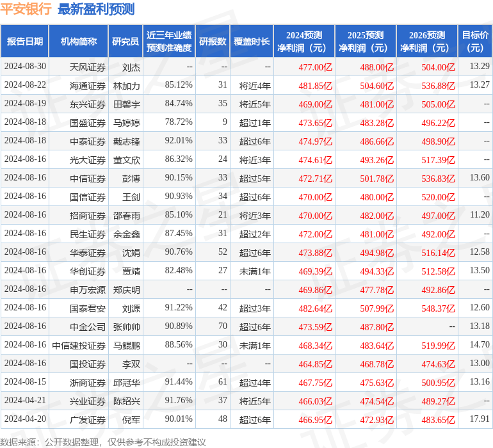Image resolution: width=493 pixels, height=448 pixels.
Task: Select the 报告日期 column header
Action: (x=24, y=41)
